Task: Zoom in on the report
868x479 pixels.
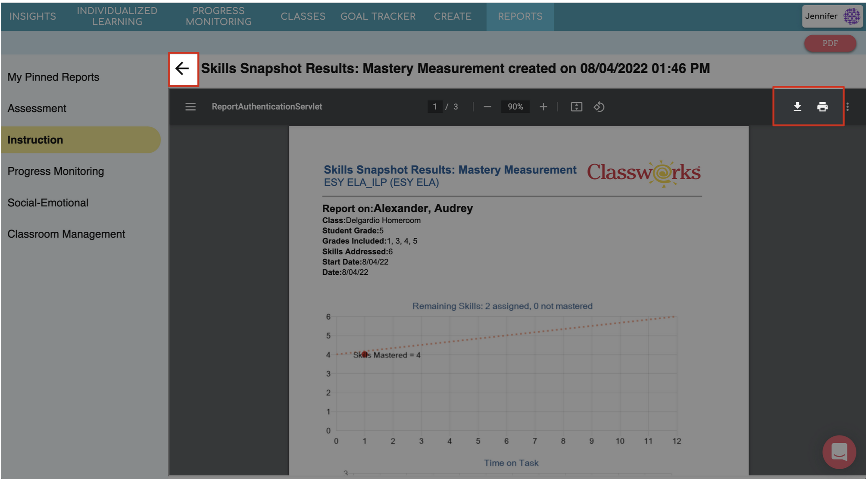Action: tap(543, 106)
